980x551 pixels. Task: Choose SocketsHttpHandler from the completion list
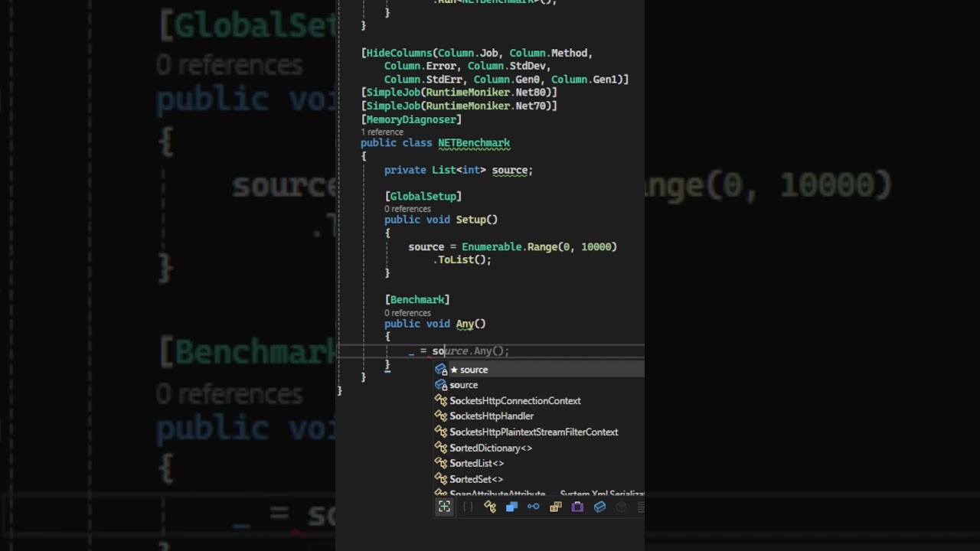(x=539, y=416)
